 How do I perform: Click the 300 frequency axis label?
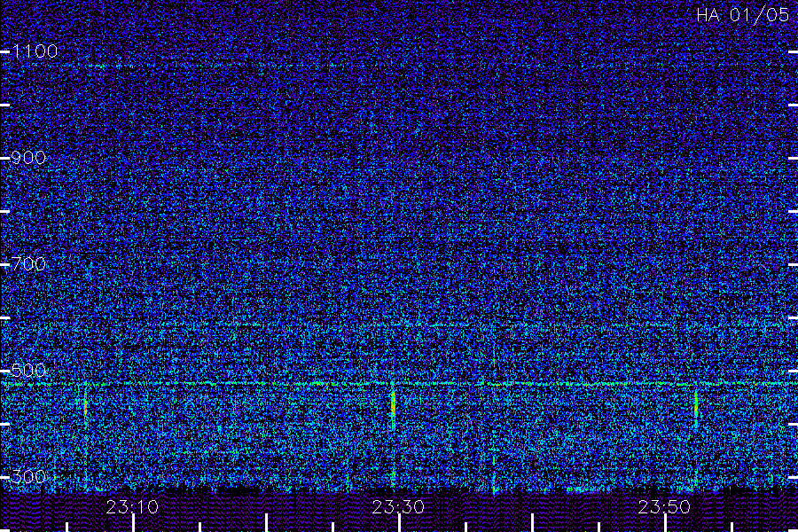28,476
